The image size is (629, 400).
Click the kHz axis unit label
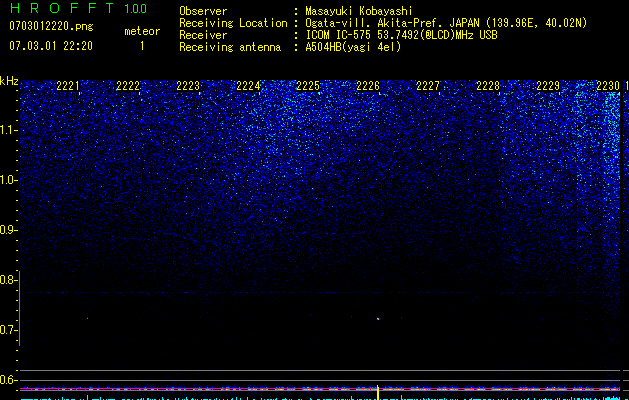coord(9,81)
